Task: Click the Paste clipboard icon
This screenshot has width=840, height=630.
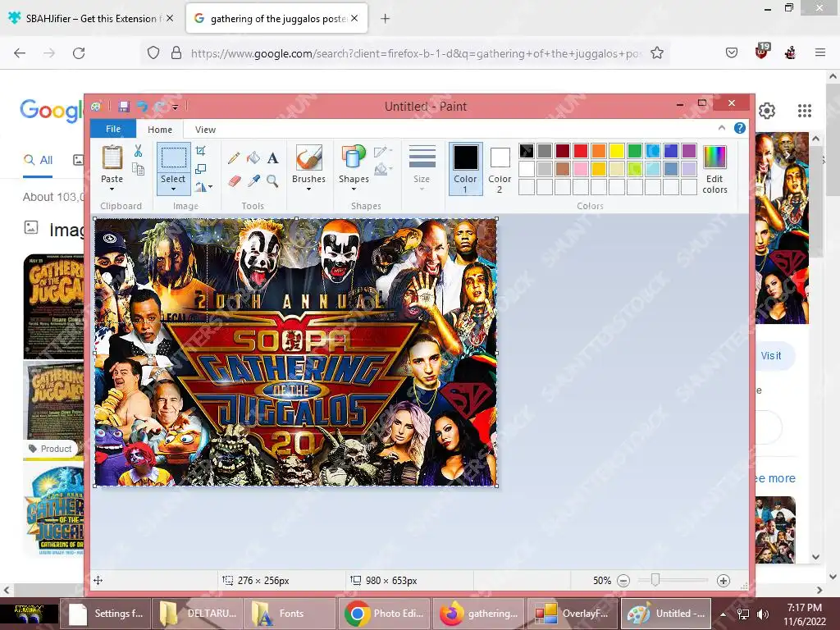Action: point(112,157)
